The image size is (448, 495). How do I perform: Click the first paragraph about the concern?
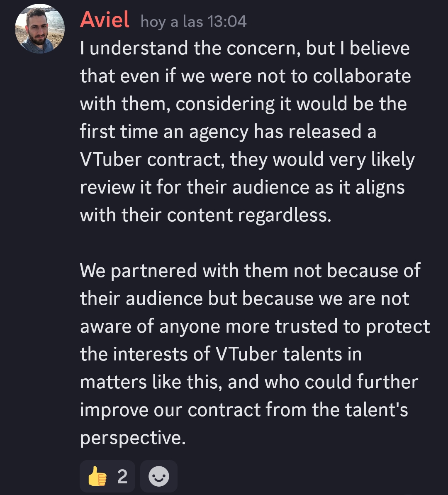tap(245, 132)
